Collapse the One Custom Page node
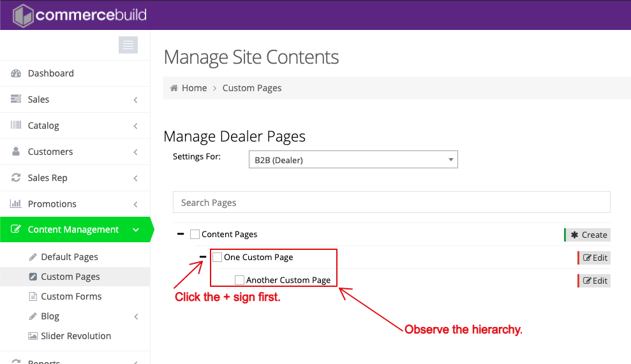 click(x=203, y=258)
